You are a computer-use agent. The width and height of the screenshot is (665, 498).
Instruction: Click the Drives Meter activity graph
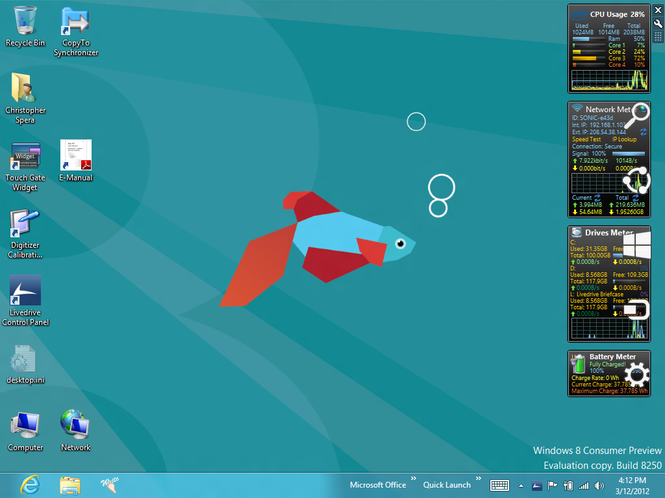(x=609, y=328)
